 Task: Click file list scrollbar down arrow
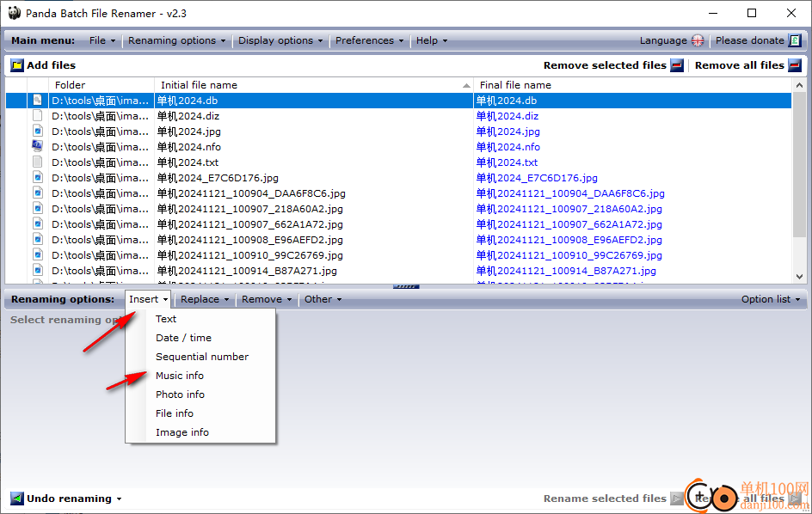point(799,277)
